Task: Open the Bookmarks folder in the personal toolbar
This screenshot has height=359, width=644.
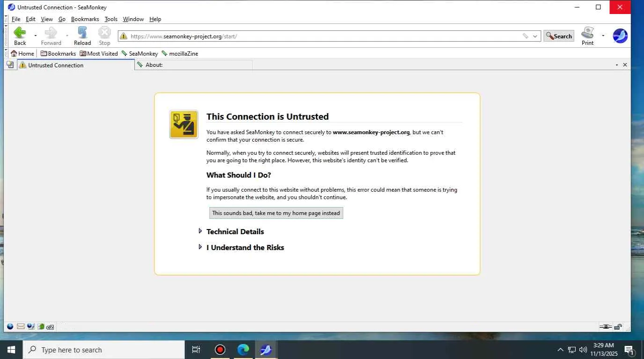Action: pos(58,53)
